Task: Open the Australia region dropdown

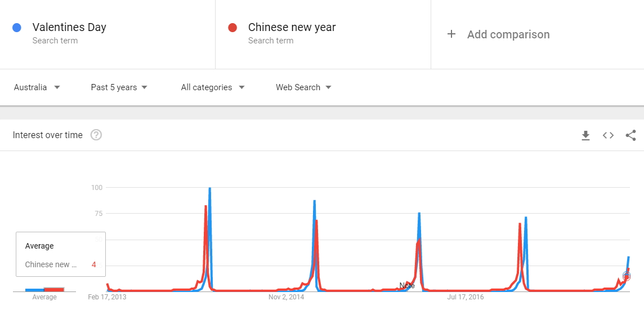Action: (37, 87)
